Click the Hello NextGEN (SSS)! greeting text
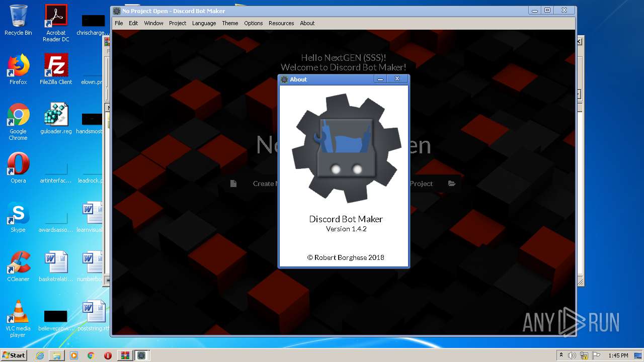The height and width of the screenshot is (362, 644). 344,58
